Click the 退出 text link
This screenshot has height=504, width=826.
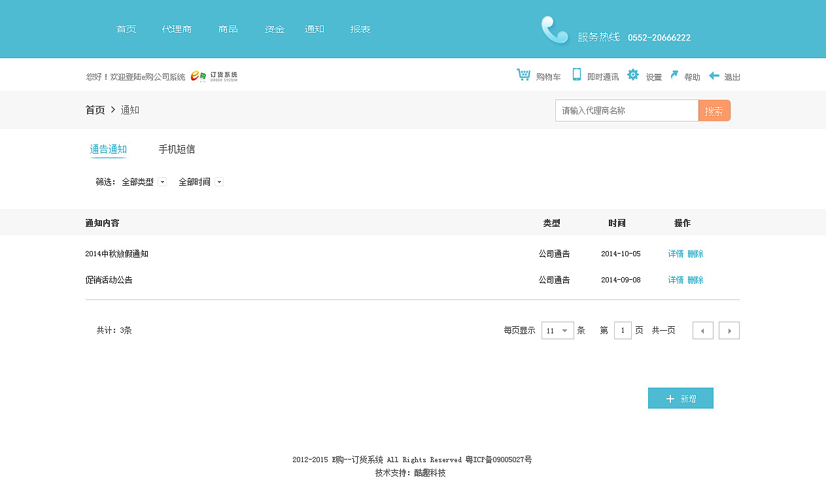tap(732, 77)
